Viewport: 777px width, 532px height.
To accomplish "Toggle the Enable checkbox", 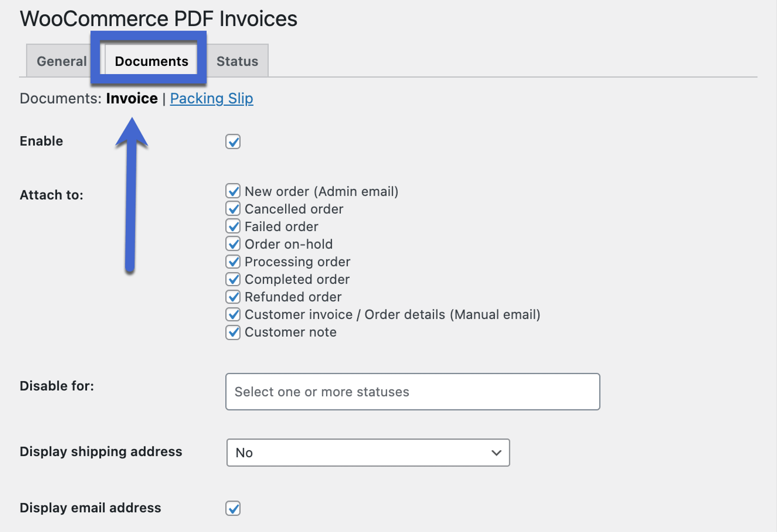I will pyautogui.click(x=233, y=142).
